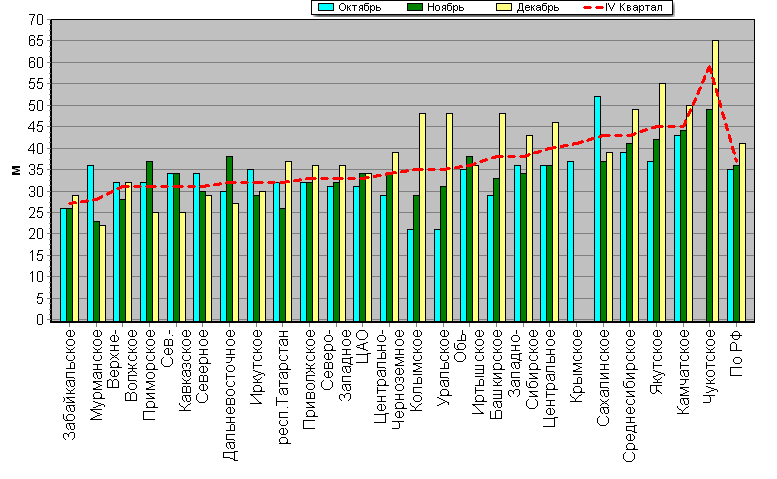The height and width of the screenshot is (479, 777).
Task: Click the 'Приморское' category label
Action: 149,375
